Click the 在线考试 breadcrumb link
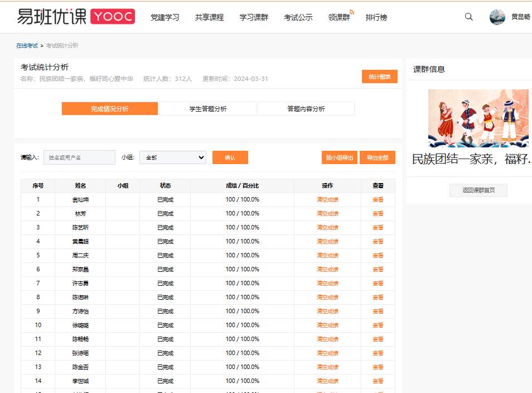This screenshot has height=393, width=532. coord(27,46)
